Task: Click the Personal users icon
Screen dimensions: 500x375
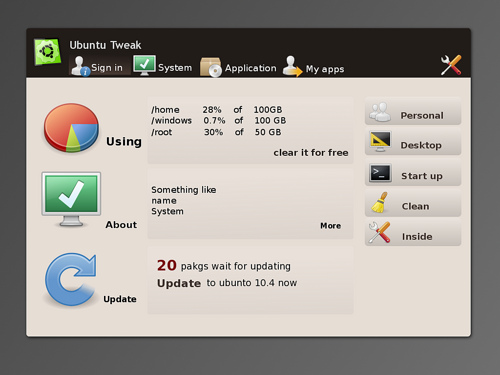Action: (x=380, y=112)
